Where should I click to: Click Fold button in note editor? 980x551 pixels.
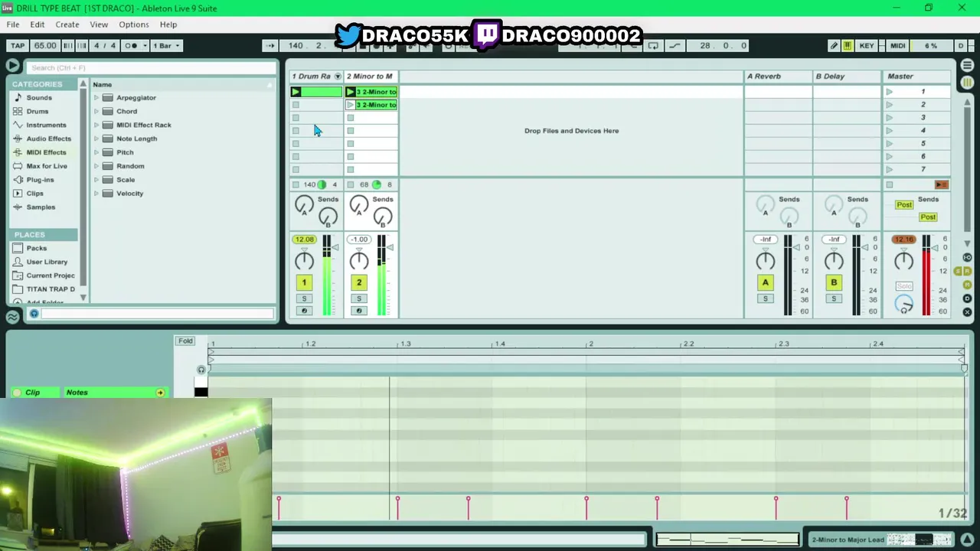[185, 341]
